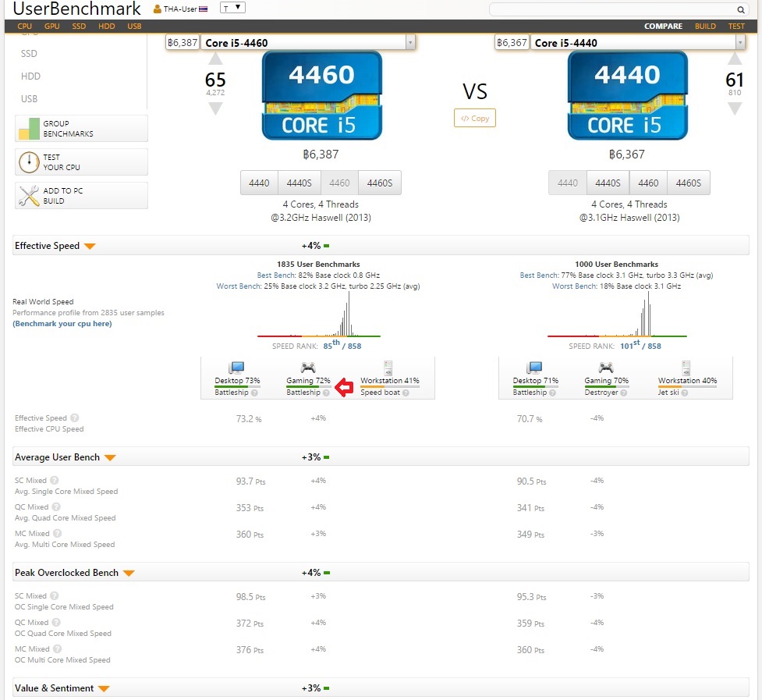Select SSD in the left sidebar

coord(29,54)
